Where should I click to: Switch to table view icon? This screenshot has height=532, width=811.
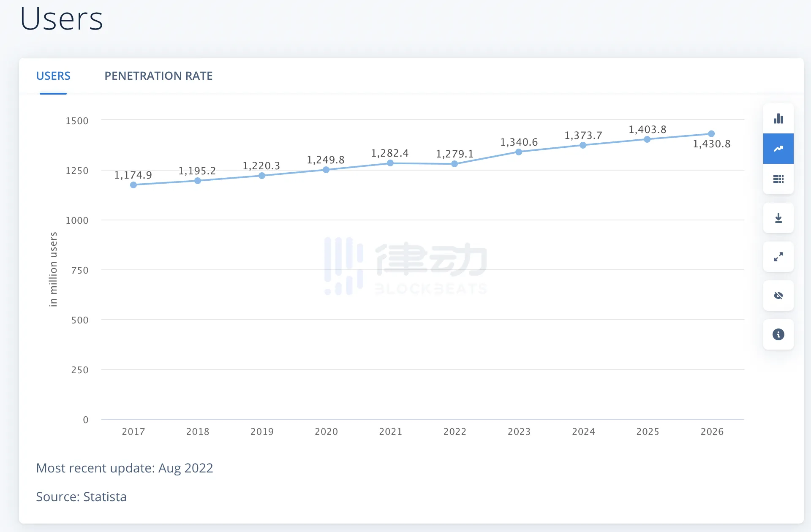[x=778, y=179]
